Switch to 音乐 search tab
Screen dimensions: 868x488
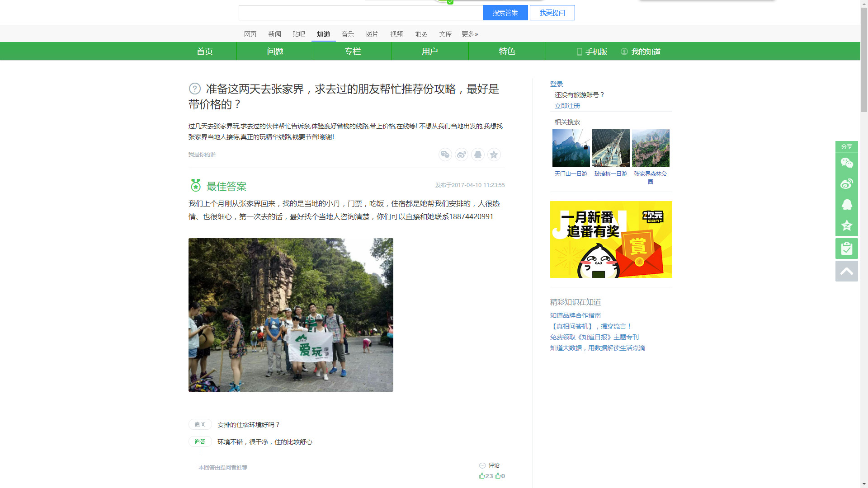(348, 34)
